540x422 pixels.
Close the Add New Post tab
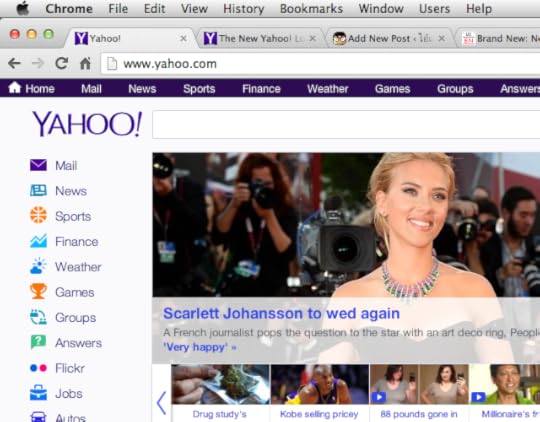(442, 38)
